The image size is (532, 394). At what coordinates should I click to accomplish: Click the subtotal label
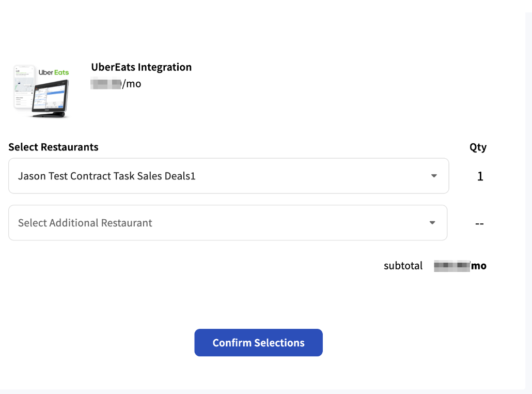pyautogui.click(x=403, y=265)
